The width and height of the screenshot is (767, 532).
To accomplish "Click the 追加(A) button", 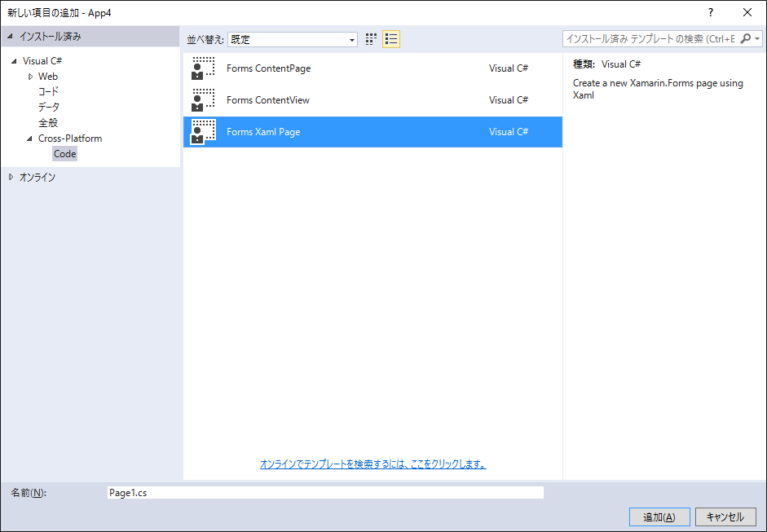I will point(659,517).
